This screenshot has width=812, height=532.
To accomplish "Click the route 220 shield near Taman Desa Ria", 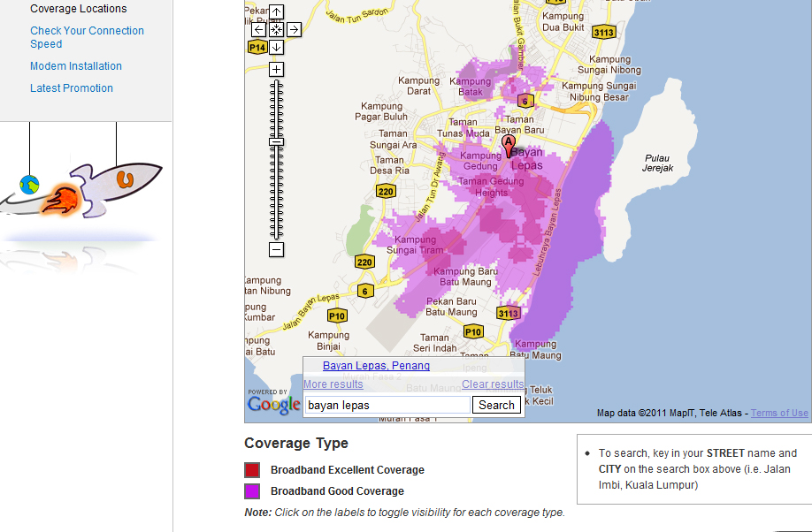I will (x=386, y=192).
